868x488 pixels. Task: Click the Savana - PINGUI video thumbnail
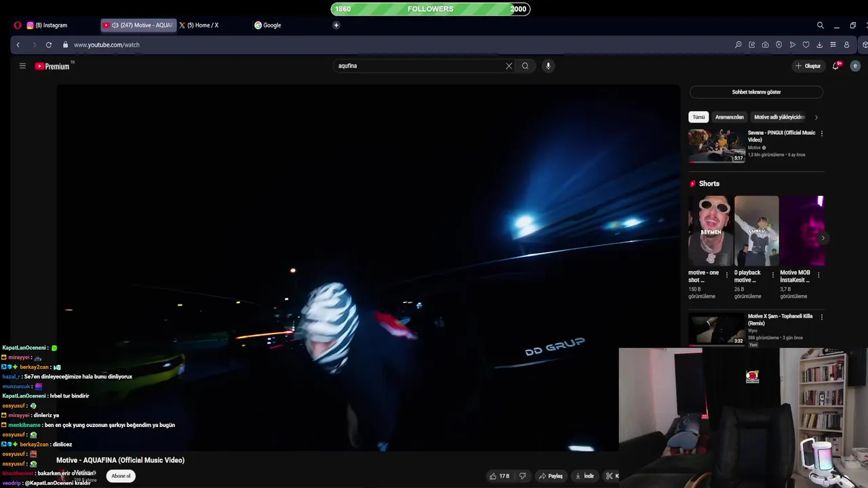point(717,146)
